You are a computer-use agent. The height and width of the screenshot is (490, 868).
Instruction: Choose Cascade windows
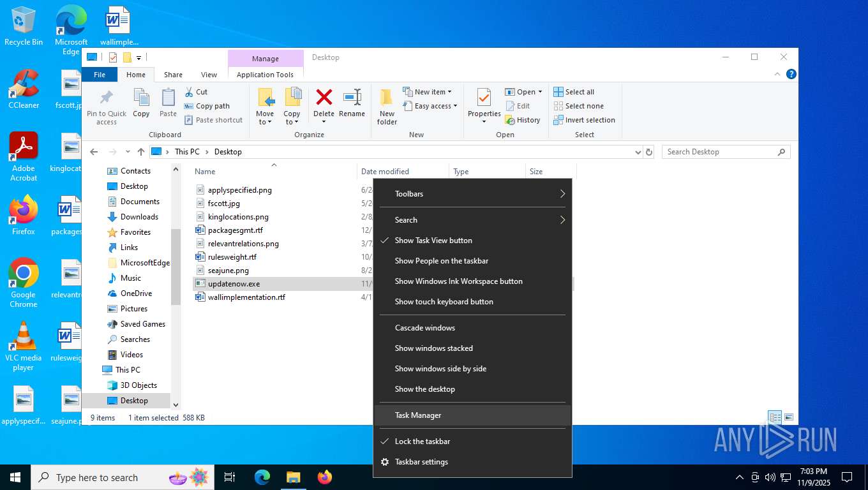[x=473, y=328]
